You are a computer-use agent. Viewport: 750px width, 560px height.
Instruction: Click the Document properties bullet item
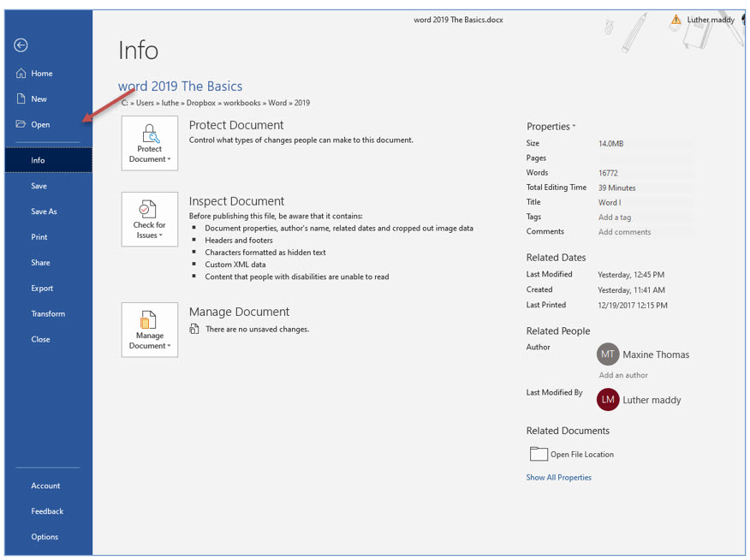[339, 228]
